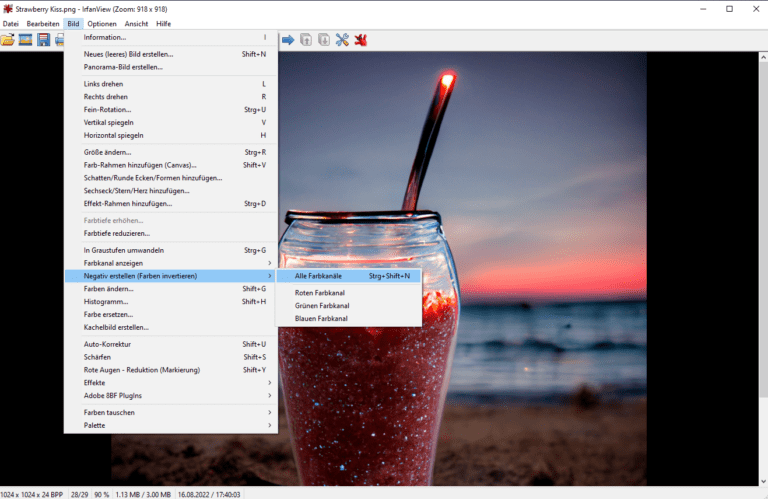Image resolution: width=768 pixels, height=499 pixels.
Task: Open the Ansicht menu
Action: 136,23
